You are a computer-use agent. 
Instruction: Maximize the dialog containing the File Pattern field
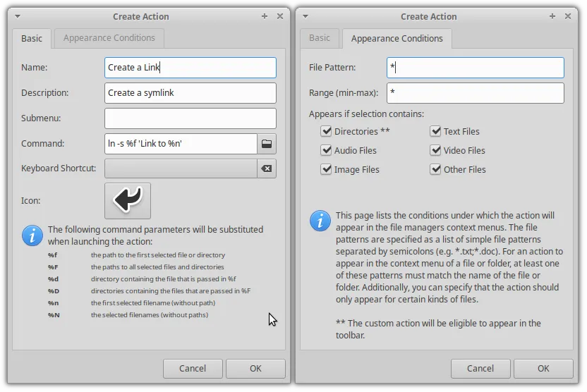pos(552,16)
